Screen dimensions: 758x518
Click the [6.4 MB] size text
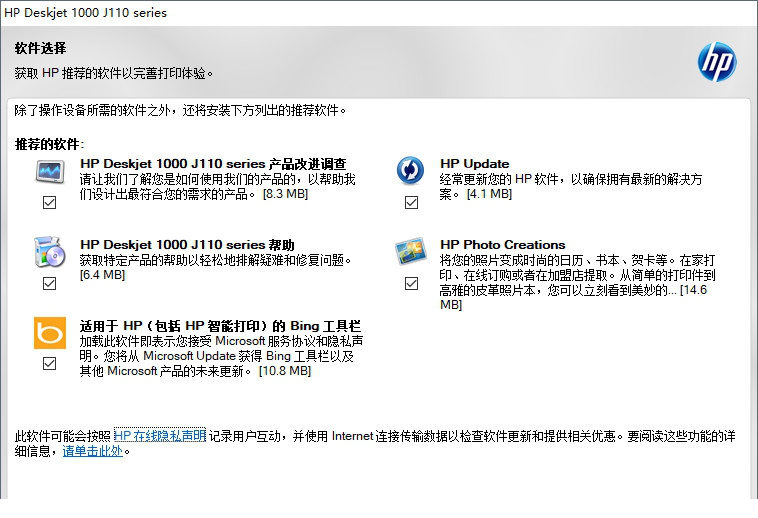click(x=102, y=275)
